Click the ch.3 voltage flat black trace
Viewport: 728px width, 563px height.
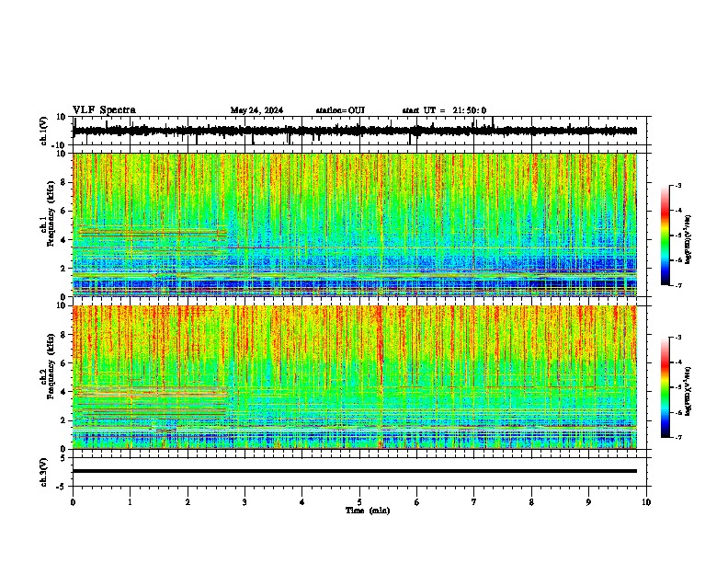coord(355,471)
